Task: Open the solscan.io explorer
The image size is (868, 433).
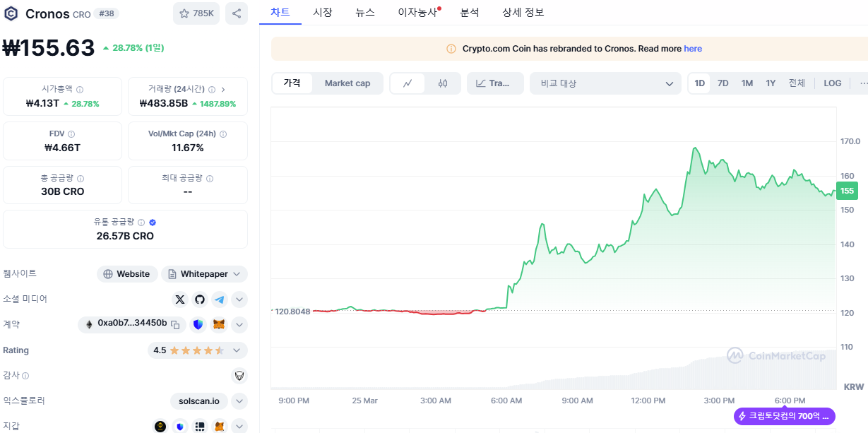Action: [199, 401]
